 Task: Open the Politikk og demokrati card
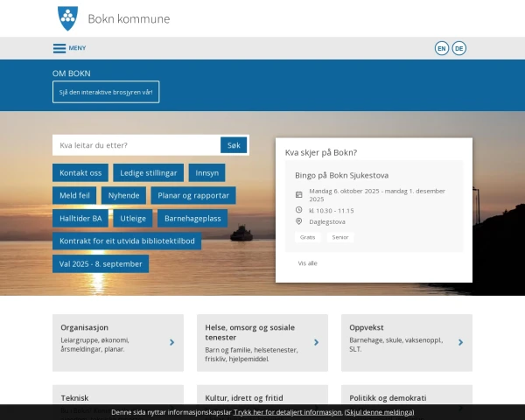(x=388, y=398)
